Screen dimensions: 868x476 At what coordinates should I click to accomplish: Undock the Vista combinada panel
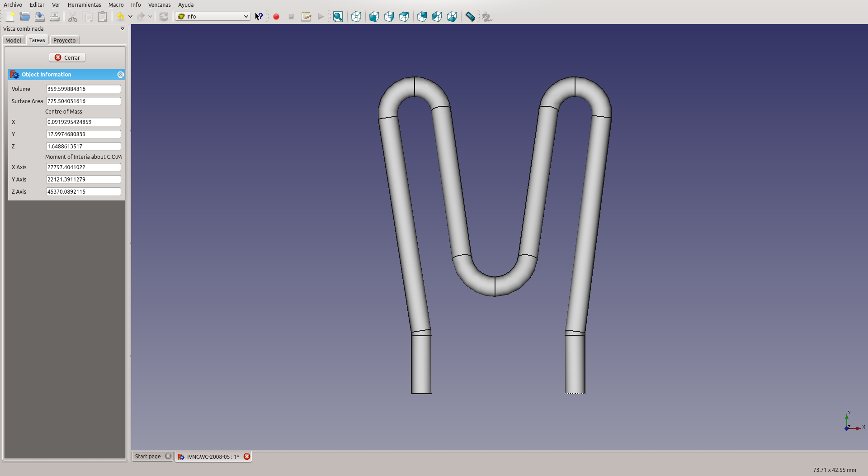[x=123, y=29]
